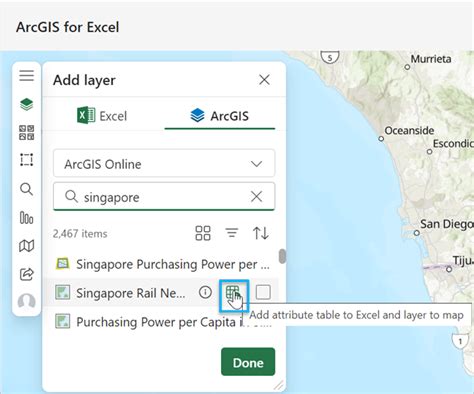Click the share icon in the sidebar
Screen dimensions: 474x394
coord(27,274)
